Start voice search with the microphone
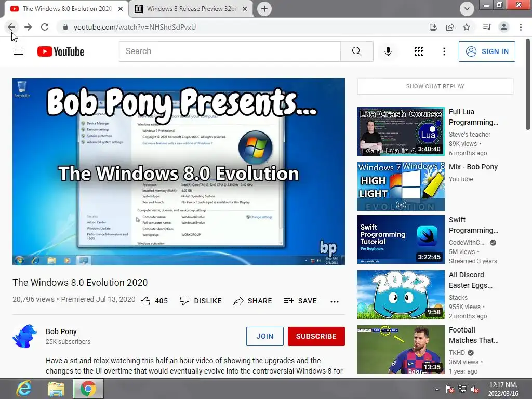Screen dimensions: 532x399 click(x=388, y=51)
